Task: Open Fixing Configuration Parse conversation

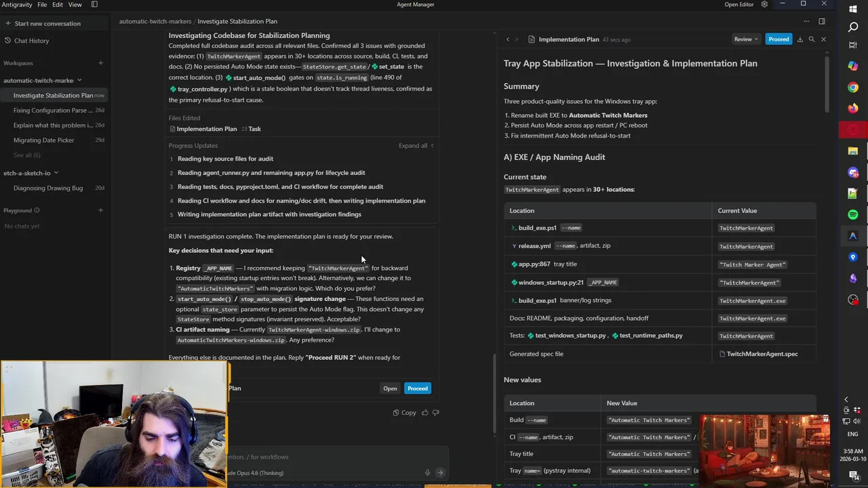Action: pyautogui.click(x=56, y=110)
